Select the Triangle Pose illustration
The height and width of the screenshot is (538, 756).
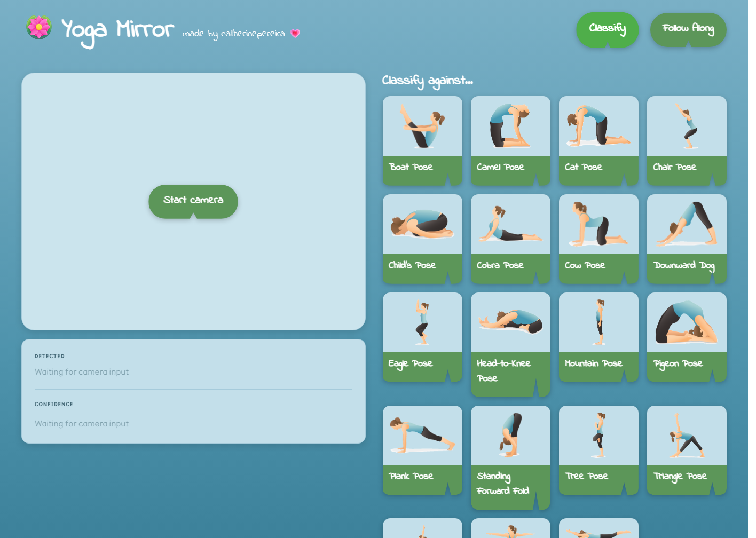click(x=687, y=436)
